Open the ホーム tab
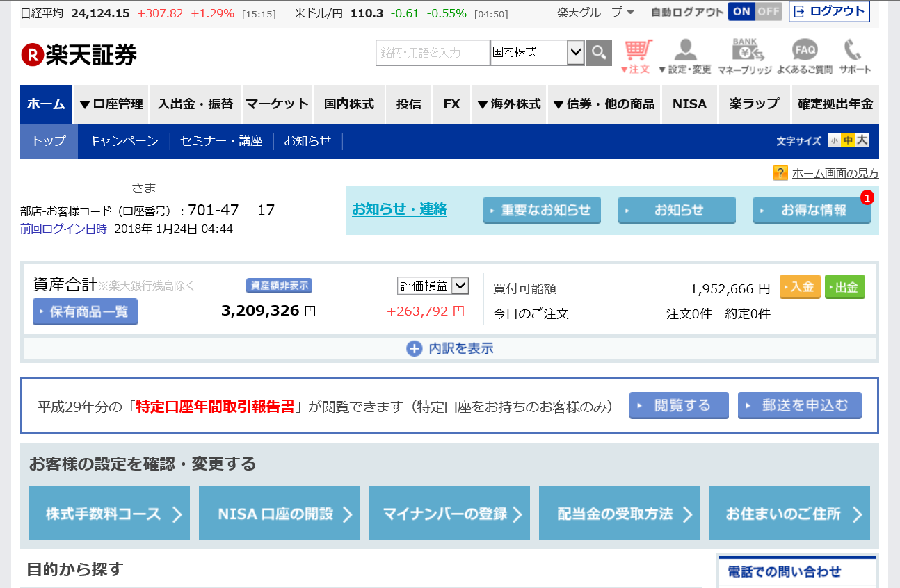This screenshot has height=588, width=900. [x=46, y=104]
